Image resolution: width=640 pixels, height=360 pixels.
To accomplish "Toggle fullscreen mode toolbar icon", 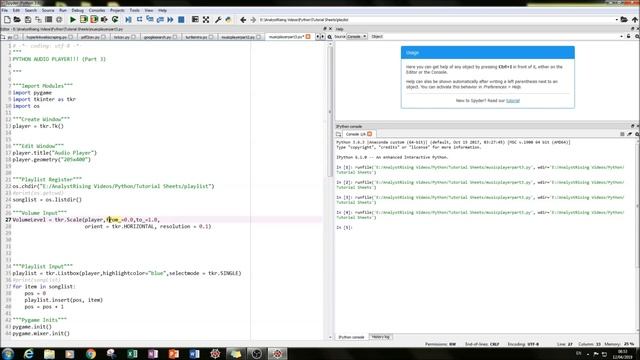I will pos(206,20).
